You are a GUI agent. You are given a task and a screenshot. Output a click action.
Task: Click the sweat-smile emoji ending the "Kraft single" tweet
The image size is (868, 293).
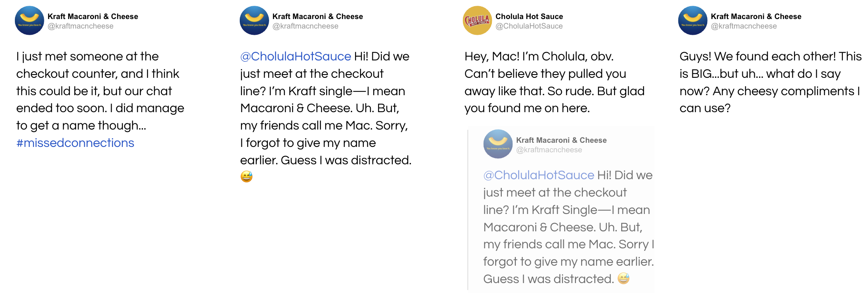[x=246, y=177]
